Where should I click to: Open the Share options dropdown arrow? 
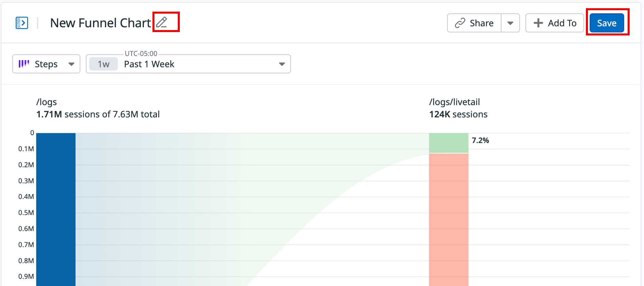(510, 23)
